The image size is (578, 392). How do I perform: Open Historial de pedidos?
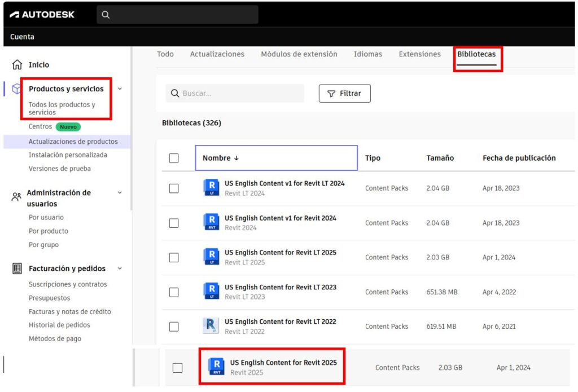(x=59, y=325)
